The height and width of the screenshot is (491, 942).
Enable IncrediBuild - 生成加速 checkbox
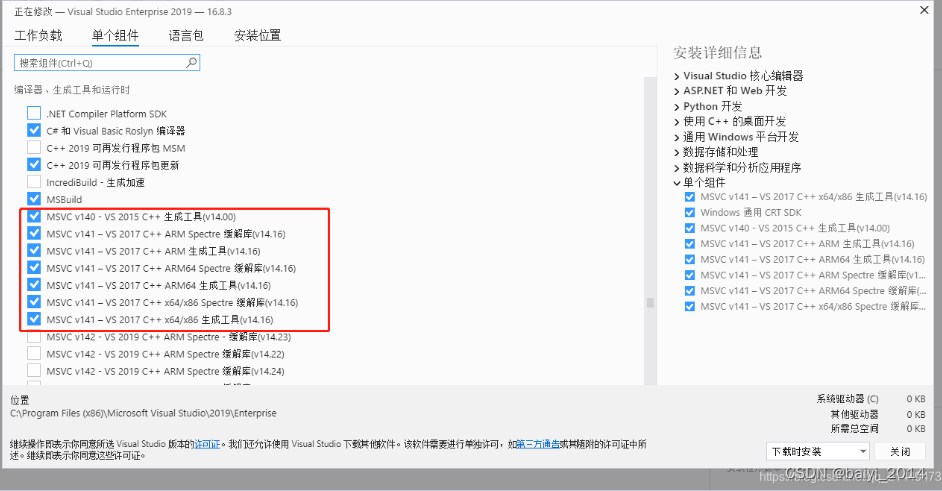(x=34, y=181)
